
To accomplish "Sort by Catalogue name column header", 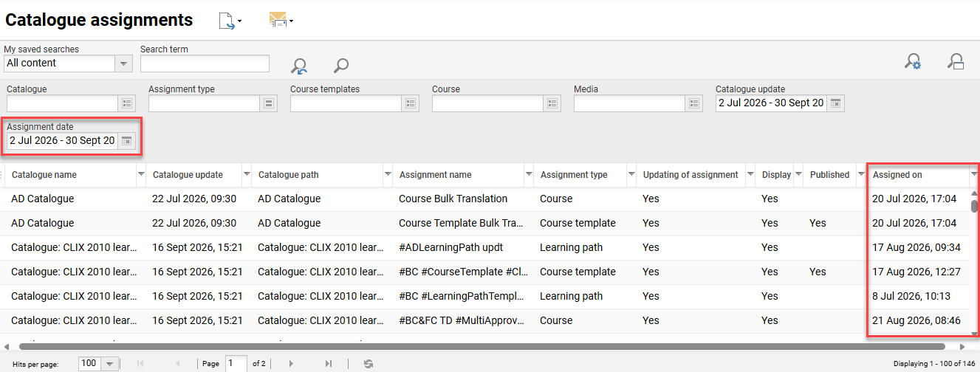I will [44, 175].
